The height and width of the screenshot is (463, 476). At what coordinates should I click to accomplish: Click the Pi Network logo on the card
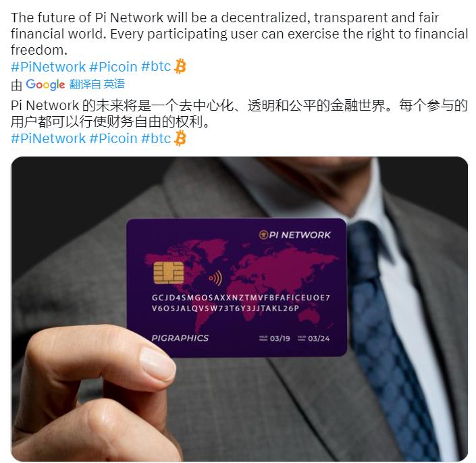click(x=295, y=235)
